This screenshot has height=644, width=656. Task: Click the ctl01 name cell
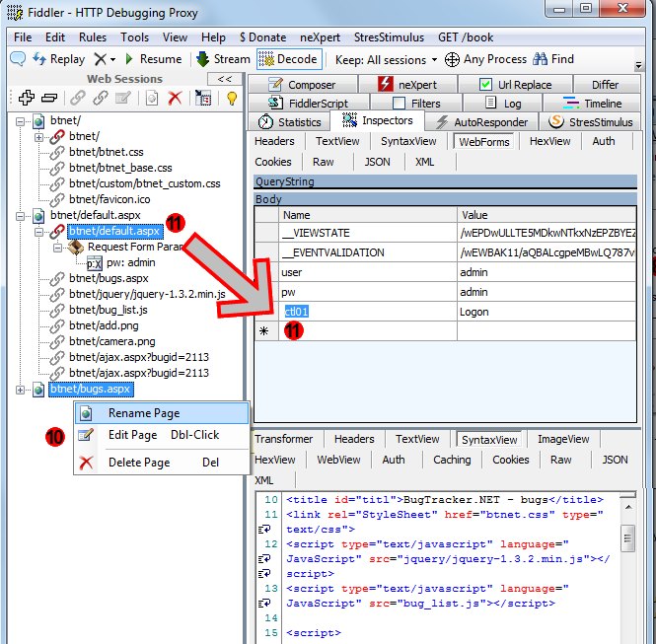pos(367,312)
